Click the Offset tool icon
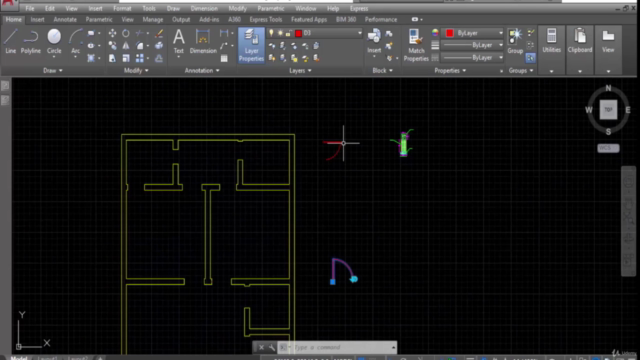Viewport: 640px width, 360px height. point(159,58)
